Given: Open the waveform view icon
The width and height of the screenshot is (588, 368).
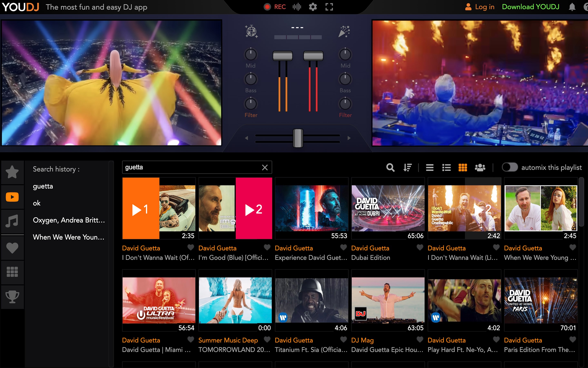Looking at the screenshot, I should click(x=297, y=7).
